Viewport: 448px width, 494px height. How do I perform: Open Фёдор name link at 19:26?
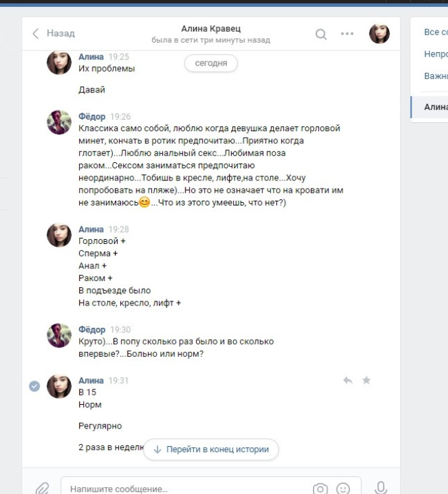pos(92,116)
